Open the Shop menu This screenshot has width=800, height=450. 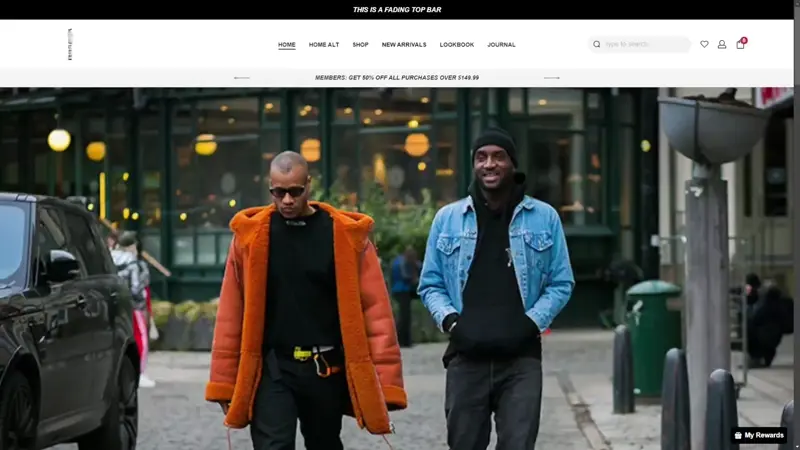pos(360,44)
